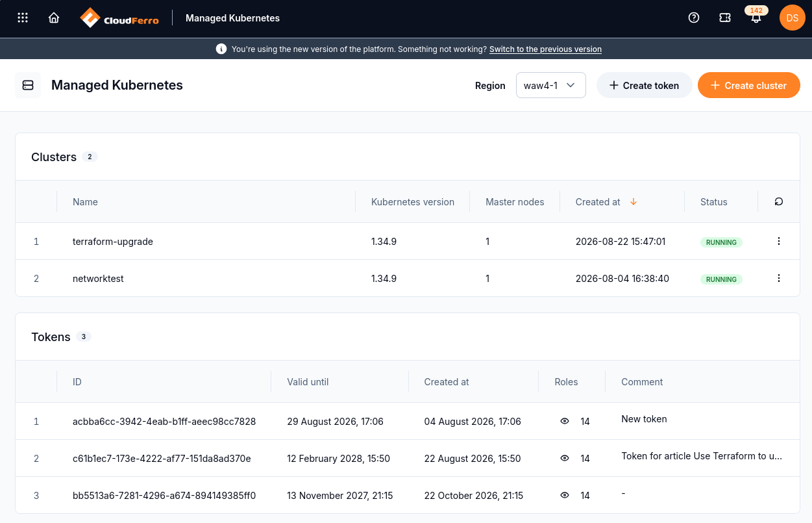Open the help question mark icon
Screen dimensions: 812x523
tap(694, 18)
